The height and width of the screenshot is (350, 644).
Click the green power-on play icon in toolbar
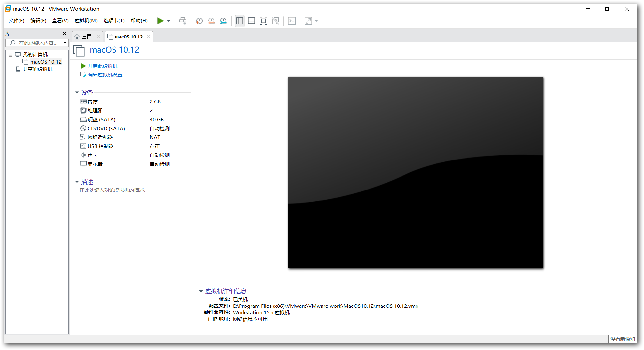click(160, 21)
